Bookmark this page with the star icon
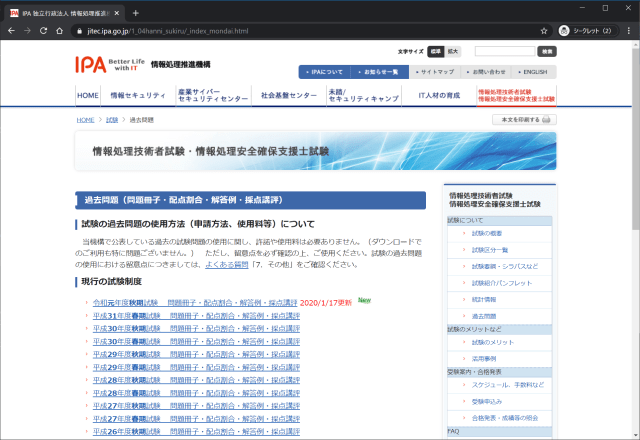The width and height of the screenshot is (640, 440). pyautogui.click(x=544, y=31)
